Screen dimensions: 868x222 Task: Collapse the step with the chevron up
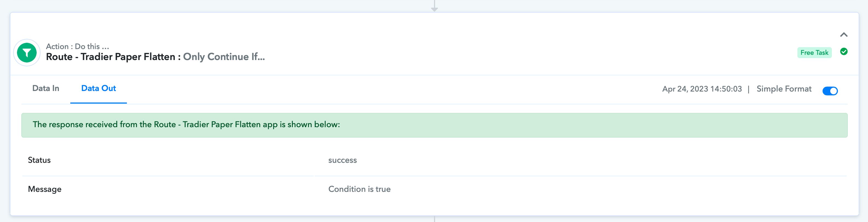click(x=844, y=35)
